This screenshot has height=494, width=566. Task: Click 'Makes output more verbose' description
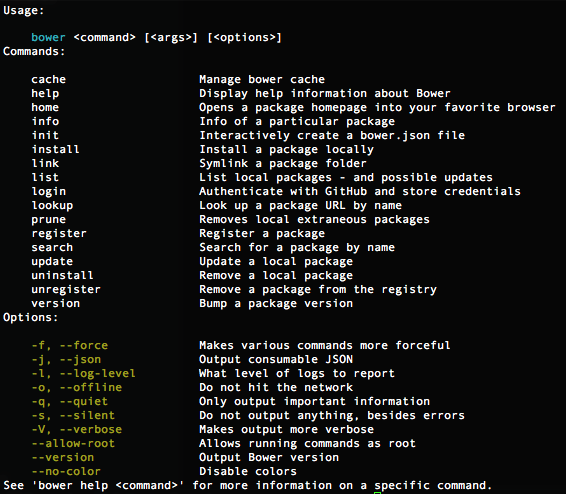(x=287, y=430)
